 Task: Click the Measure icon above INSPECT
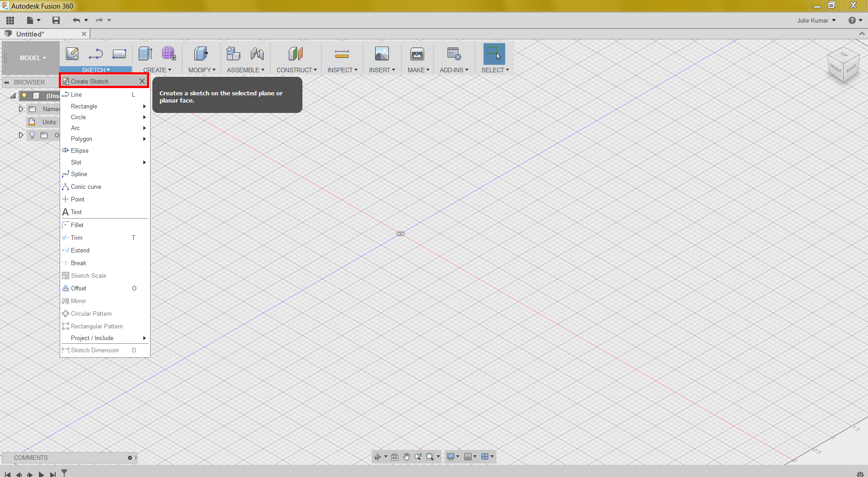point(342,54)
